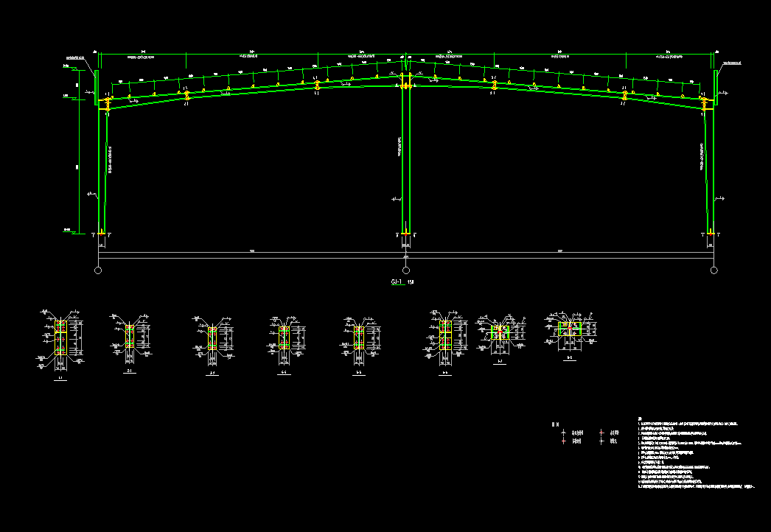Select the tall three-panel end-plate detail
This screenshot has height=532, width=771.
tap(445, 335)
